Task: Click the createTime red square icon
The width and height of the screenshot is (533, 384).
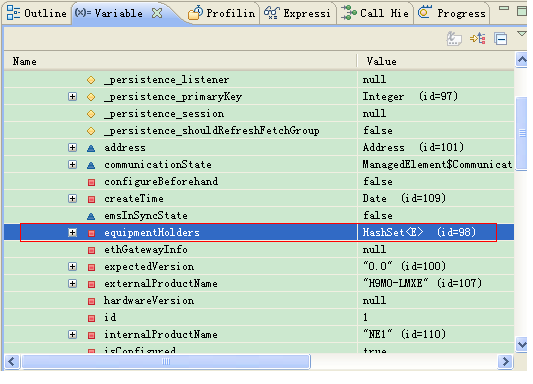Action: coord(91,199)
